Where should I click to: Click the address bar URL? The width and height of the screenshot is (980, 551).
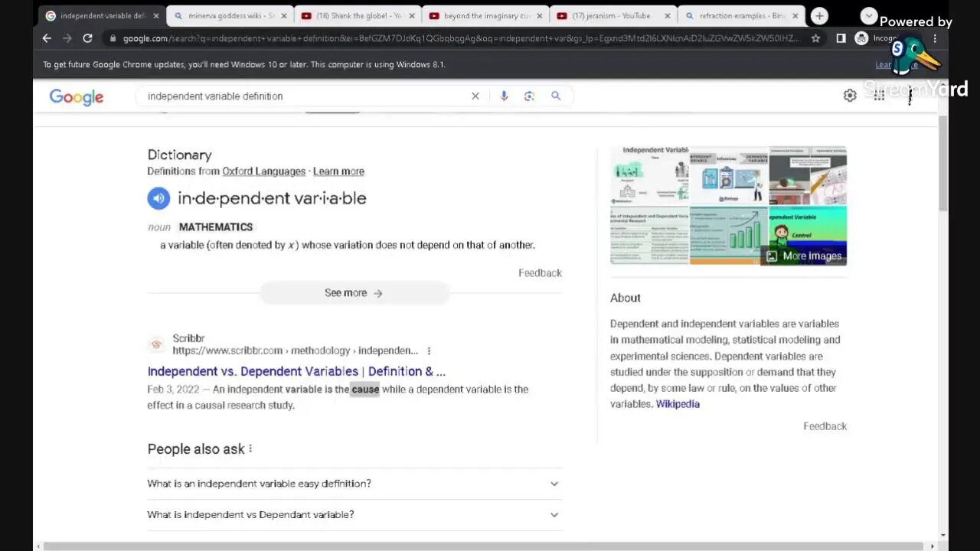tap(462, 38)
